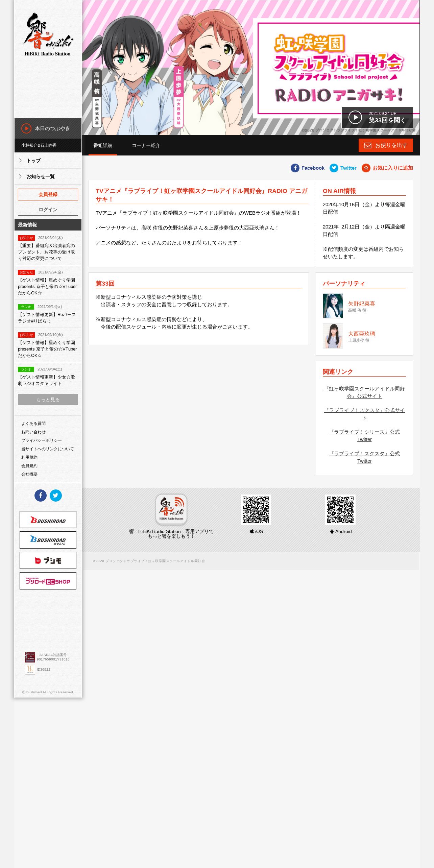Open 虹ヶ咲学園スクールアイドル同好会 公式サイト link

364,392
